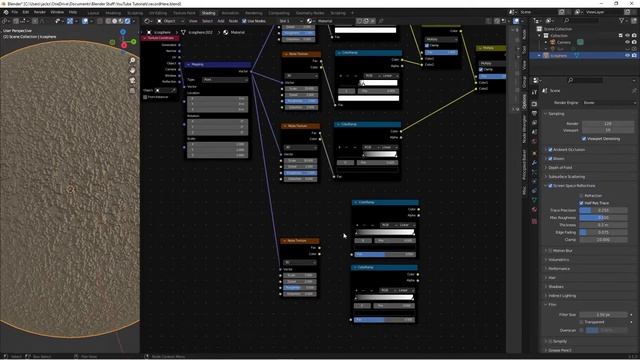
Task: Select rendered viewport shading mode icon
Action: click(x=127, y=21)
